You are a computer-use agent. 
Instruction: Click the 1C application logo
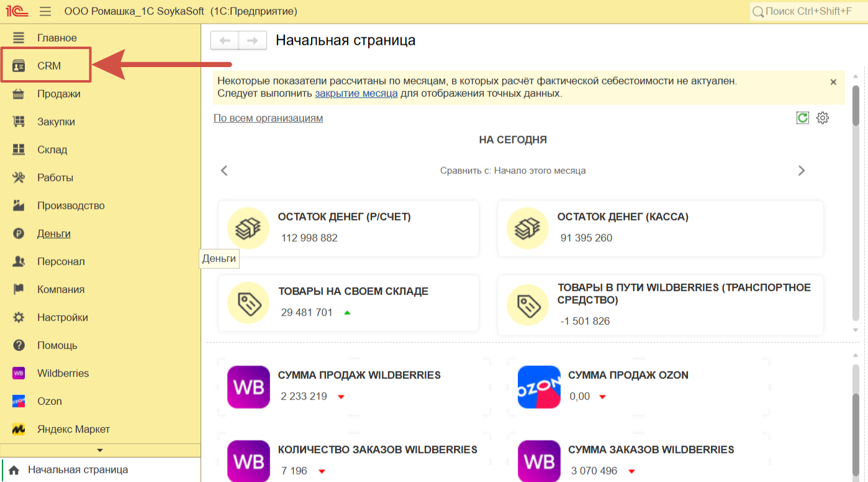pos(17,11)
